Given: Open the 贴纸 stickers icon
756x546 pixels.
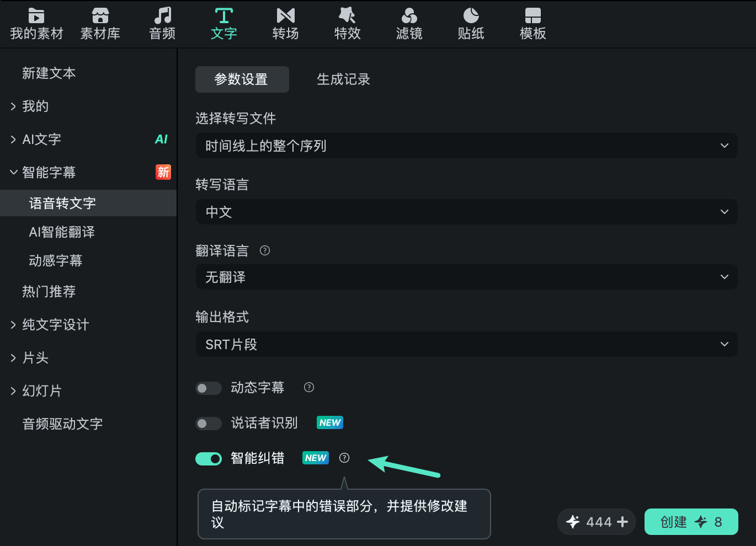Looking at the screenshot, I should [x=471, y=15].
